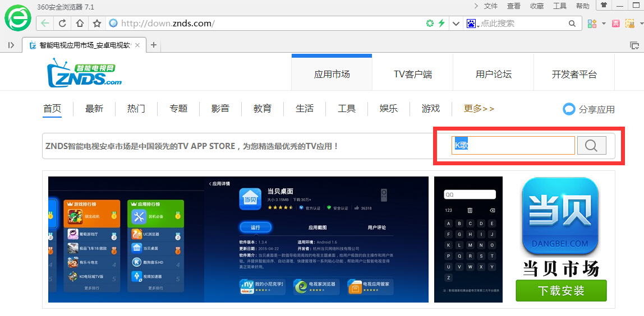Bookmark page with the star icon
The height and width of the screenshot is (316, 644).
[97, 24]
